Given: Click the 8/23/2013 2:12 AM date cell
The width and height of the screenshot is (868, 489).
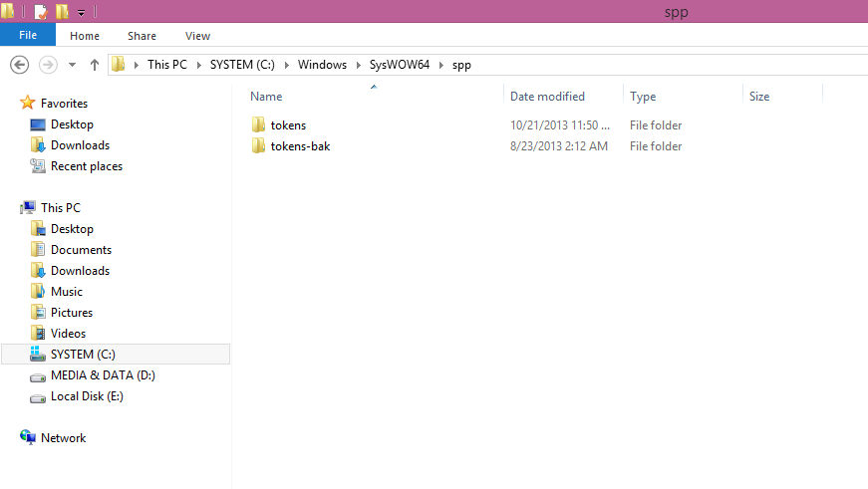Looking at the screenshot, I should point(559,146).
